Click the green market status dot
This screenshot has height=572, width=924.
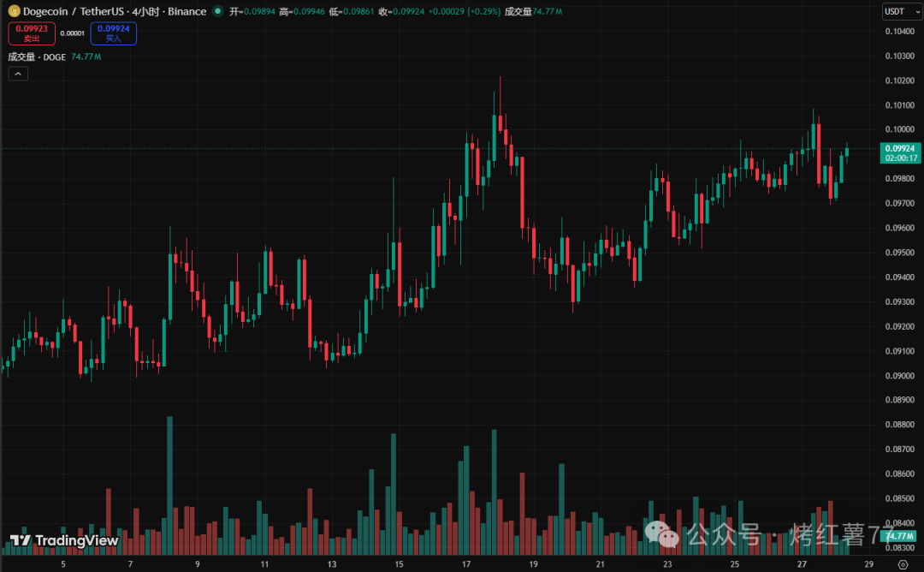[217, 11]
